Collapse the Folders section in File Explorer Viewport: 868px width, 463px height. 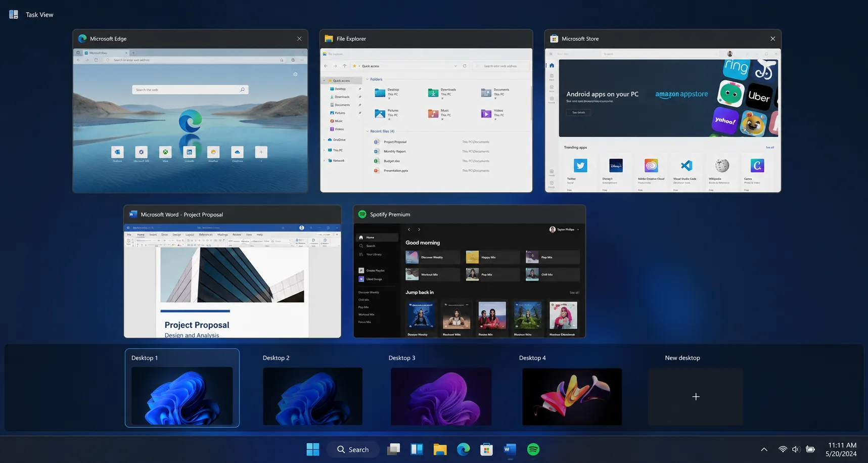368,79
